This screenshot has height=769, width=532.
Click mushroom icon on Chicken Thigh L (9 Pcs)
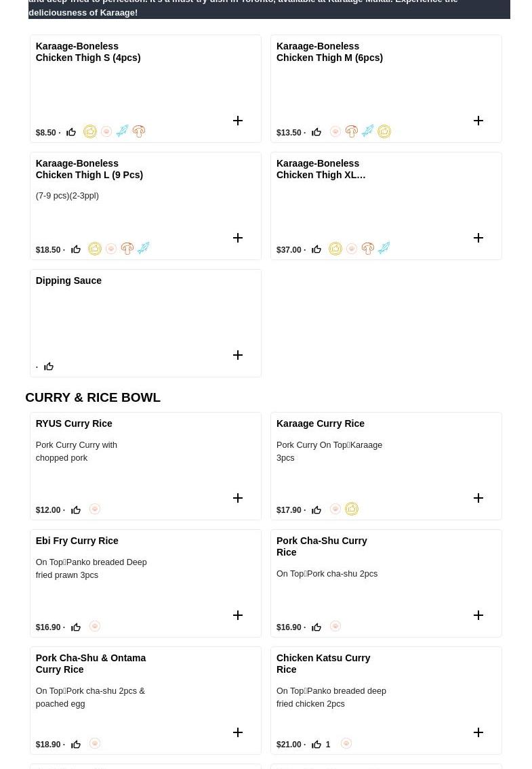127,249
